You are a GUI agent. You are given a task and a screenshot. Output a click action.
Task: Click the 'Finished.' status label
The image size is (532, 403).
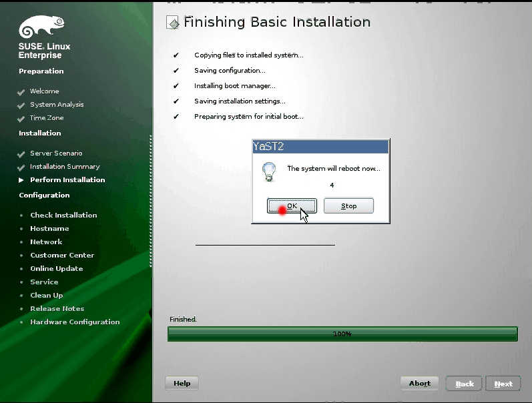tap(183, 319)
